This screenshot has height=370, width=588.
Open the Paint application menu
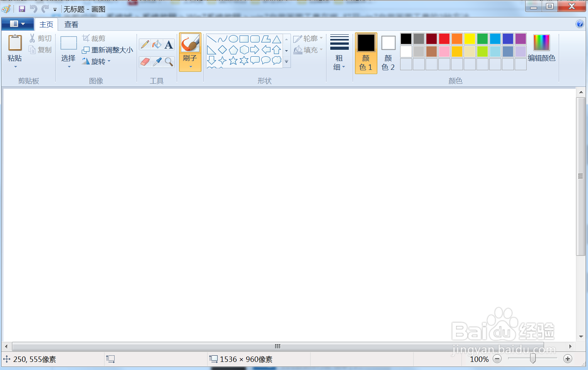pyautogui.click(x=17, y=24)
